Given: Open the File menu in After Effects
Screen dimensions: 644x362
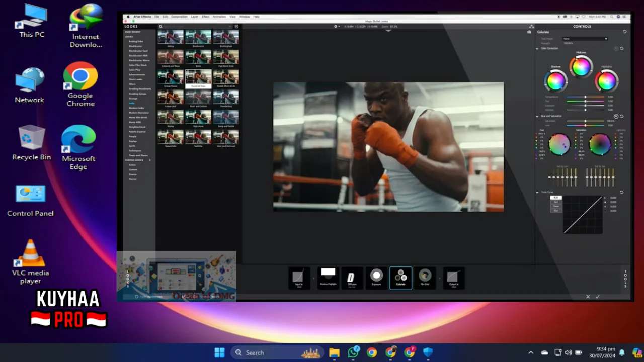Looking at the screenshot, I should (x=157, y=17).
